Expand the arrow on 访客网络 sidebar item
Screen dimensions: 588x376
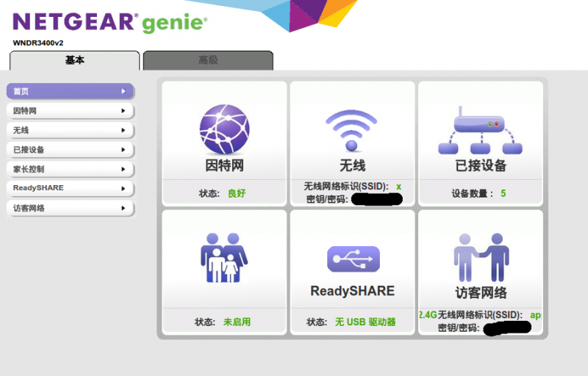click(123, 209)
